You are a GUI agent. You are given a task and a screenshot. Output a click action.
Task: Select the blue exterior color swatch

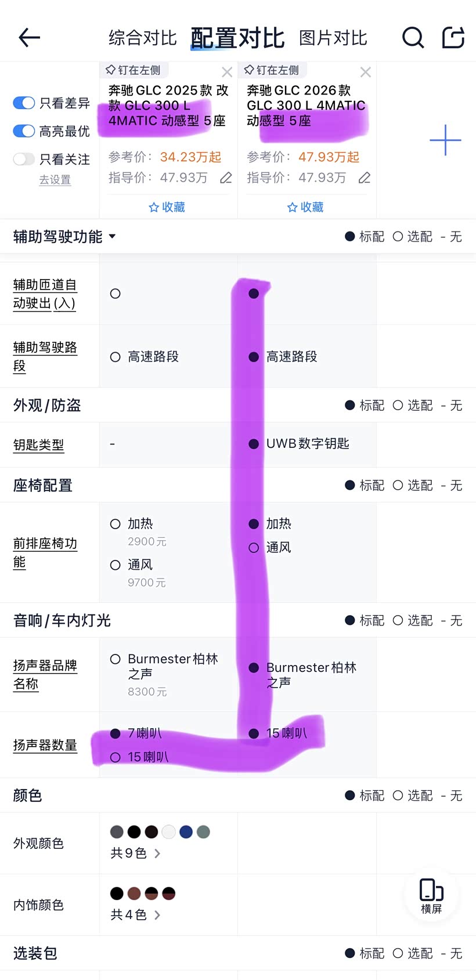186,832
